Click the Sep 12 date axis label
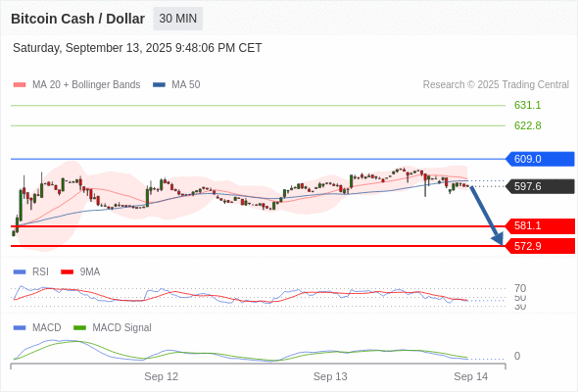Viewport: 578px width, 392px height. [x=161, y=376]
